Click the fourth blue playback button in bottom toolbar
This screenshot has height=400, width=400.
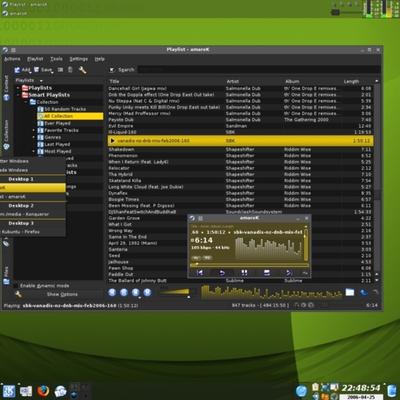147,293
